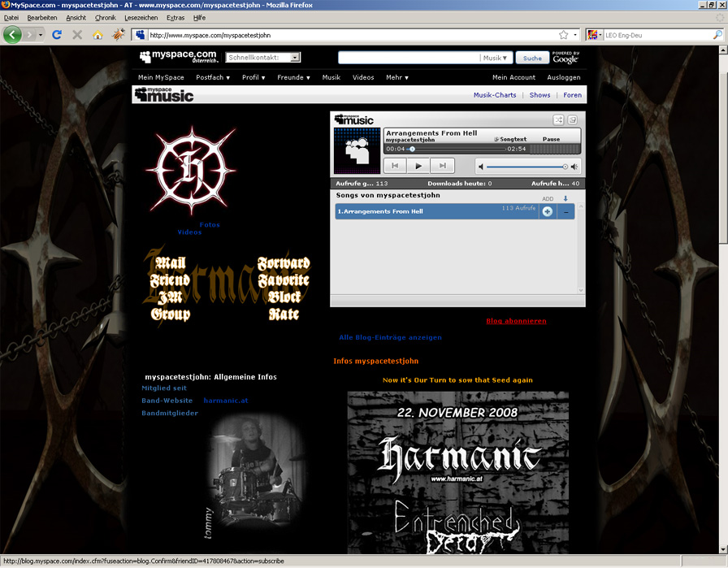728x568 pixels.
Task: Open Mein Account
Action: point(513,77)
